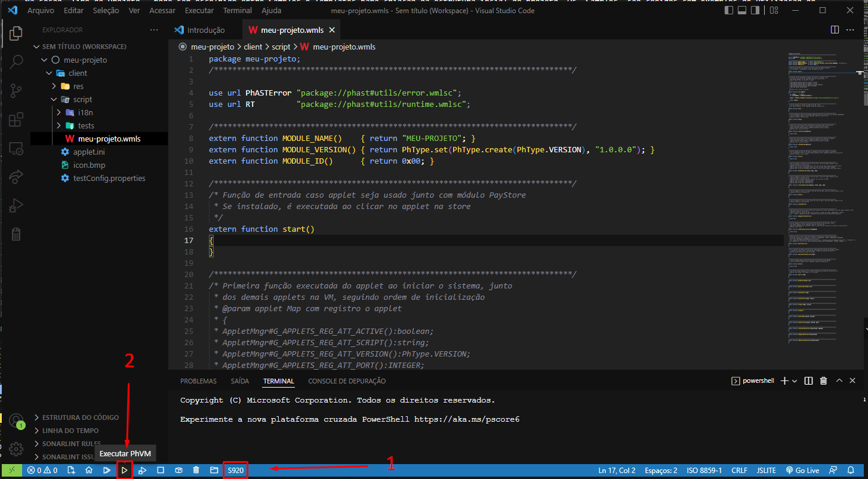Select the S920 device target in status bar
868x479 pixels.
(235, 470)
